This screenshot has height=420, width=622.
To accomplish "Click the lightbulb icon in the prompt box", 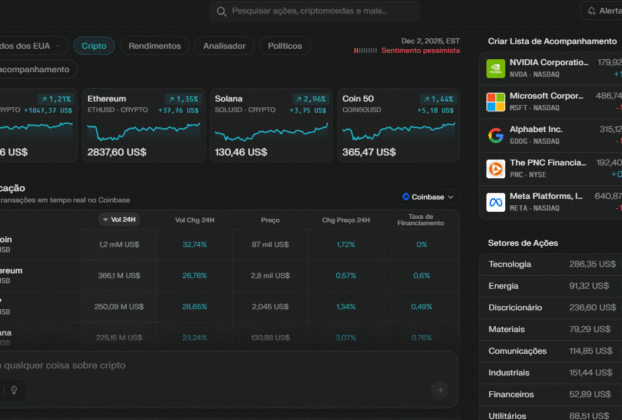I will [x=14, y=390].
